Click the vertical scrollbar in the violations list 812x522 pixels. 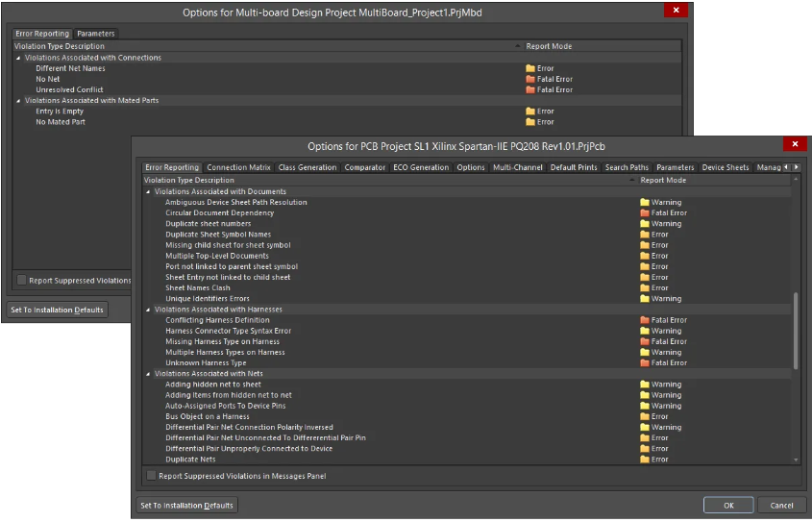(x=796, y=330)
